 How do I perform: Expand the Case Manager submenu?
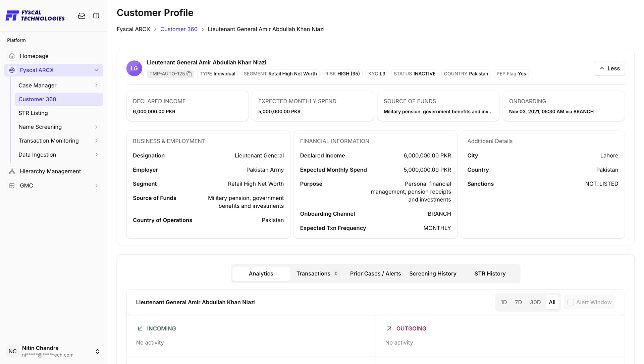(x=97, y=86)
